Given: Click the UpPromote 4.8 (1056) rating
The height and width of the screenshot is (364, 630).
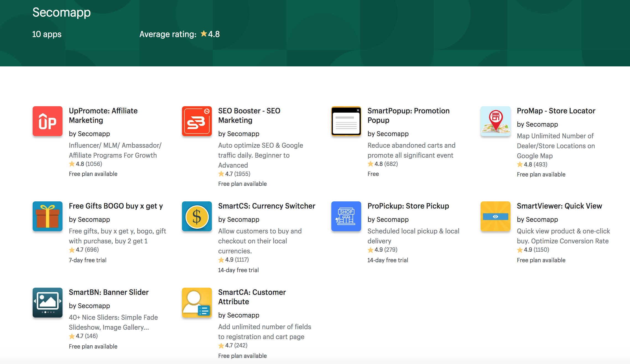Looking at the screenshot, I should [x=85, y=164].
